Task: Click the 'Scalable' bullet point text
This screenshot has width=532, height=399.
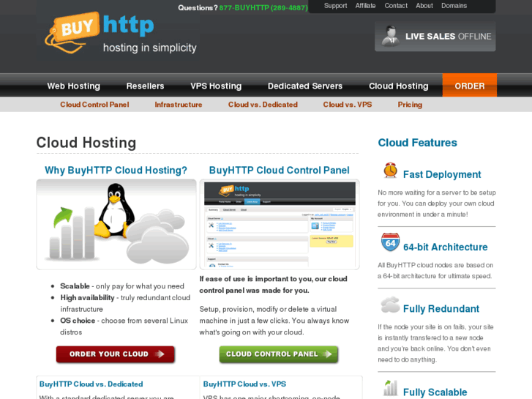Action: pos(122,286)
